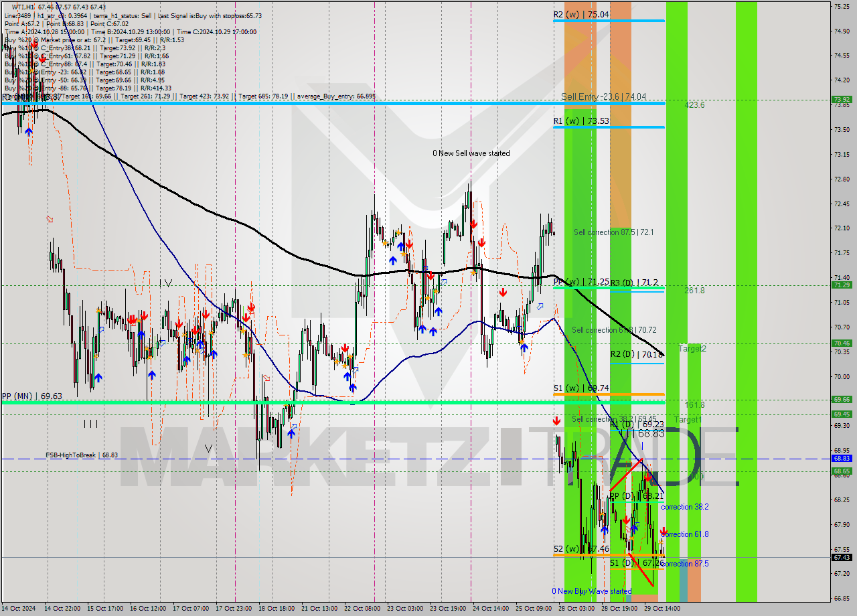The image size is (857, 616).
Task: Select the 'Sell Entry -23.6 | 74.04' label
Action: click(603, 96)
